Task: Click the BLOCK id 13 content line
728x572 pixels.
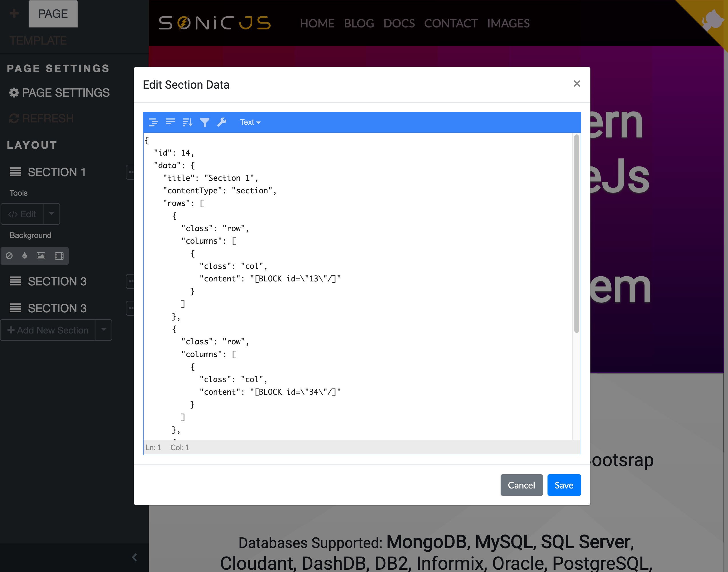Action: tap(270, 279)
